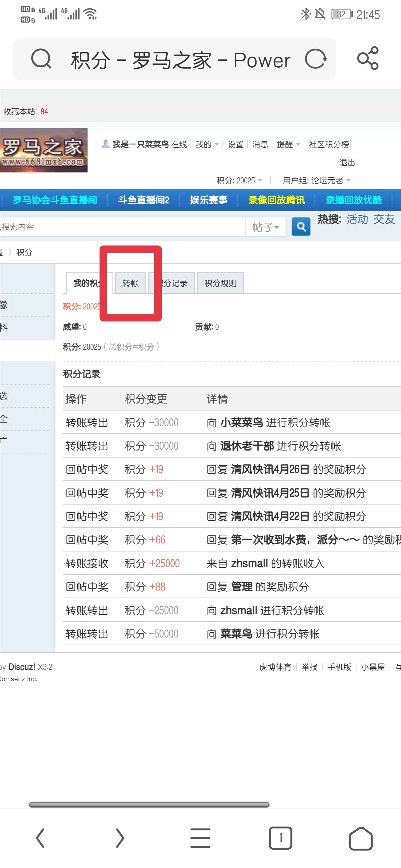Click hot search term 交友

384,219
